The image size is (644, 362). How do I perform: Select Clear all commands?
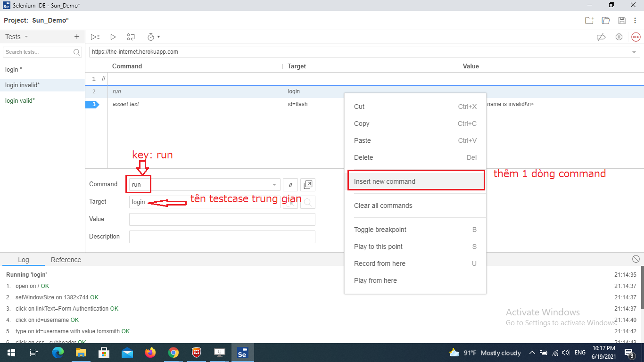click(415, 206)
